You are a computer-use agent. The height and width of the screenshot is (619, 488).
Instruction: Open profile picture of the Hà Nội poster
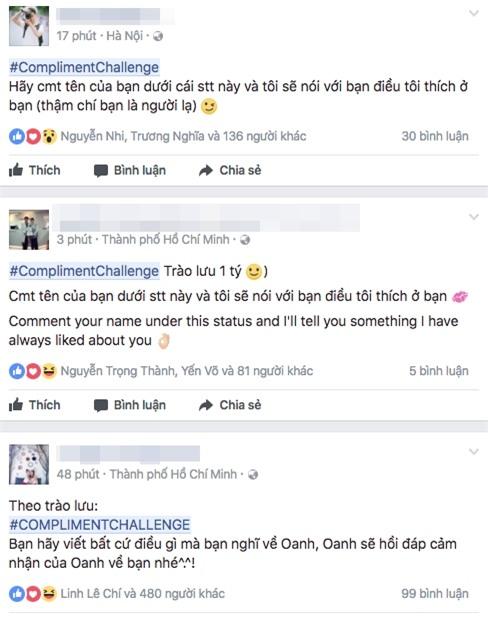coord(29,26)
